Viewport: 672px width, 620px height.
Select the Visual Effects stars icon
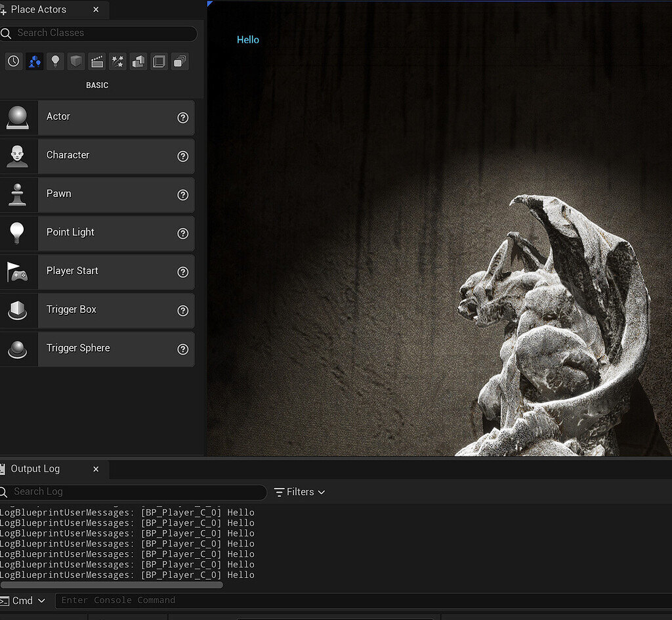(117, 62)
